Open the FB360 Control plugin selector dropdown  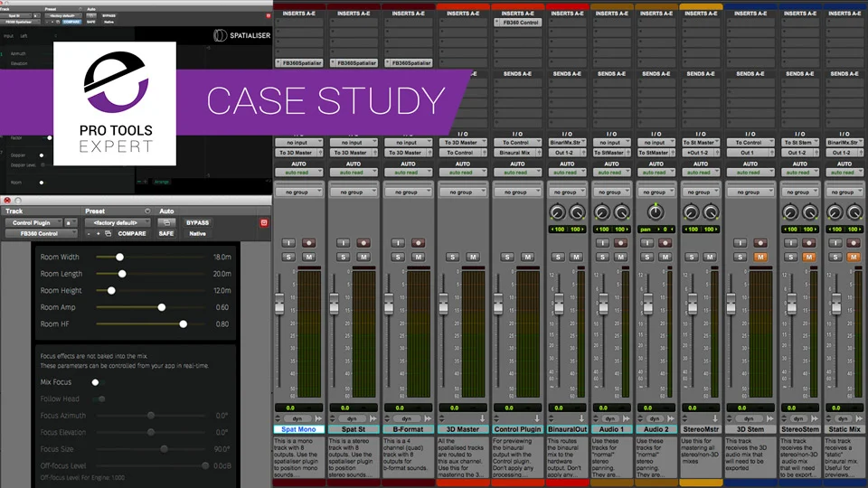(41, 233)
